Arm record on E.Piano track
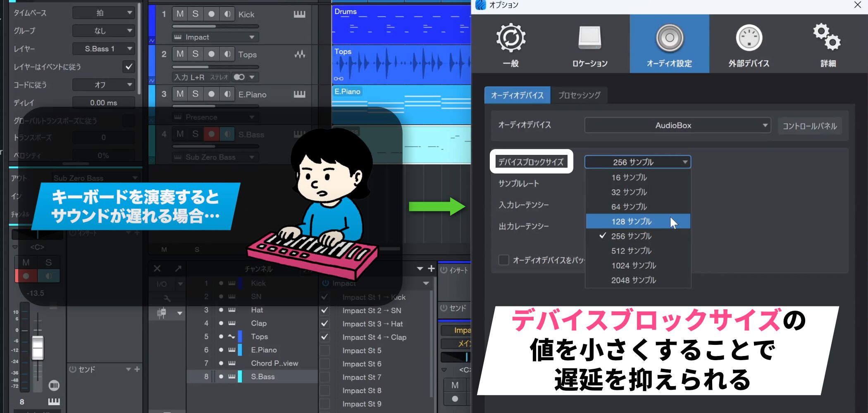 211,94
